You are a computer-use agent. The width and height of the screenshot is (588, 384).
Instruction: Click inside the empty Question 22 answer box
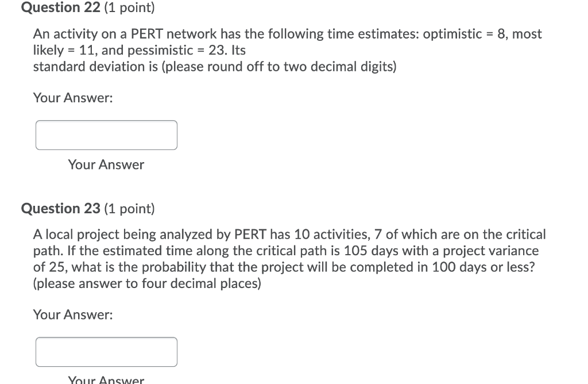click(106, 135)
